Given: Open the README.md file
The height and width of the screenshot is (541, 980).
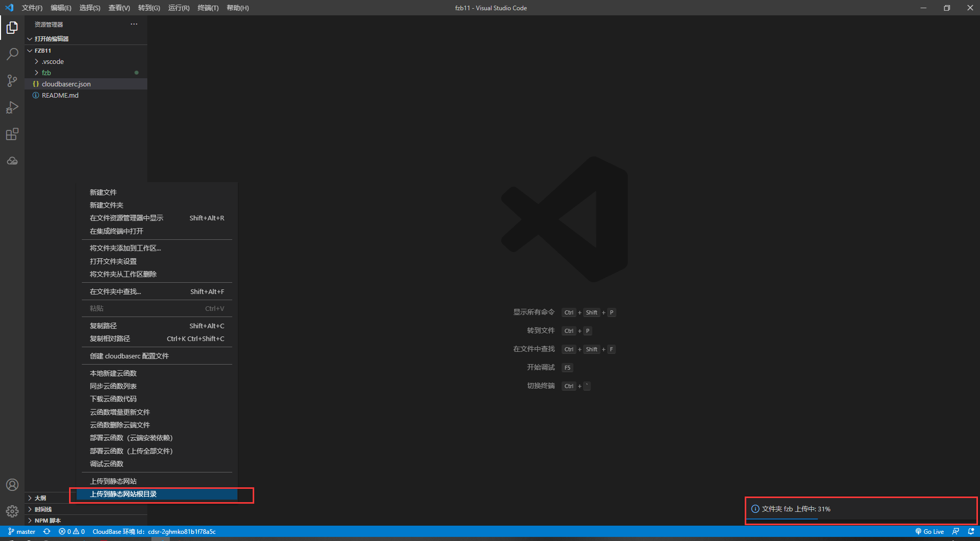Looking at the screenshot, I should point(86,95).
